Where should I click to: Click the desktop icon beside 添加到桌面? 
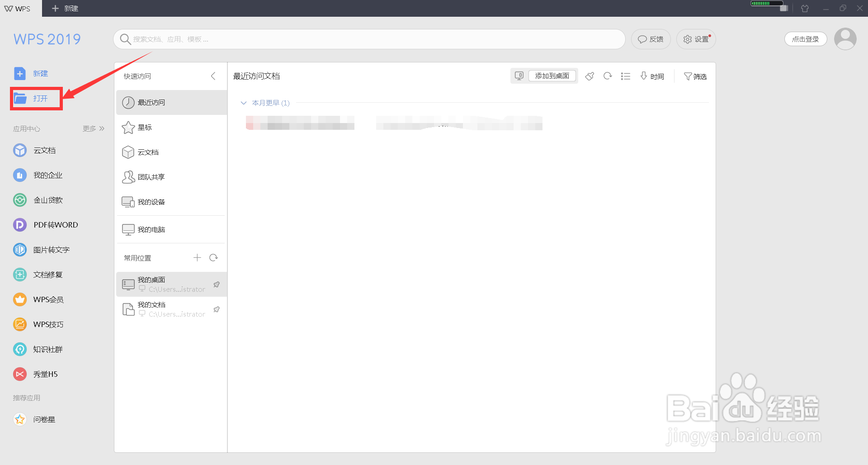coord(519,76)
